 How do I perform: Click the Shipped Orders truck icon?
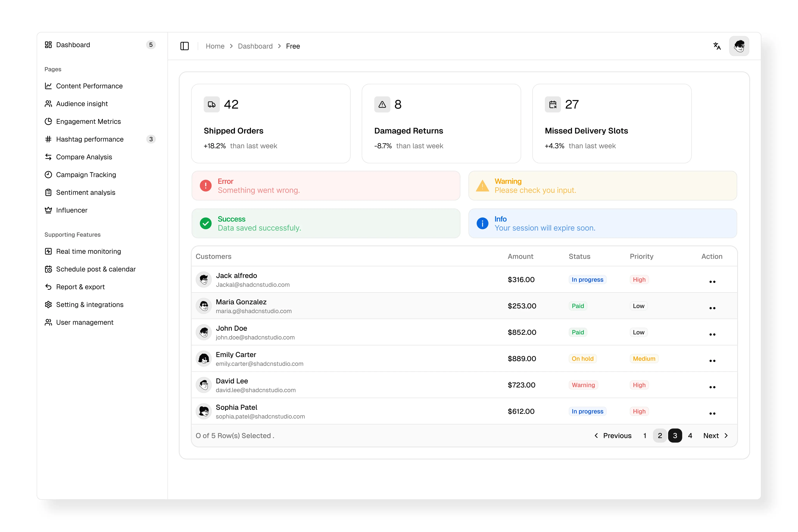(211, 105)
